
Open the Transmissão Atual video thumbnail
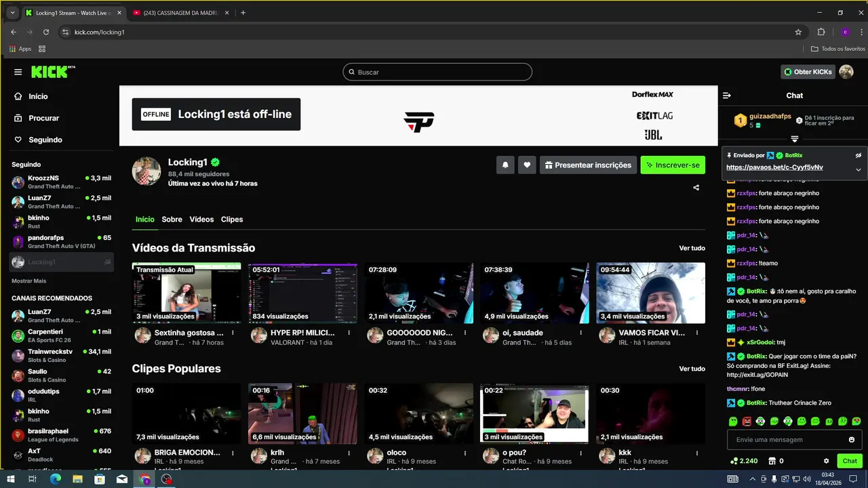click(x=186, y=293)
